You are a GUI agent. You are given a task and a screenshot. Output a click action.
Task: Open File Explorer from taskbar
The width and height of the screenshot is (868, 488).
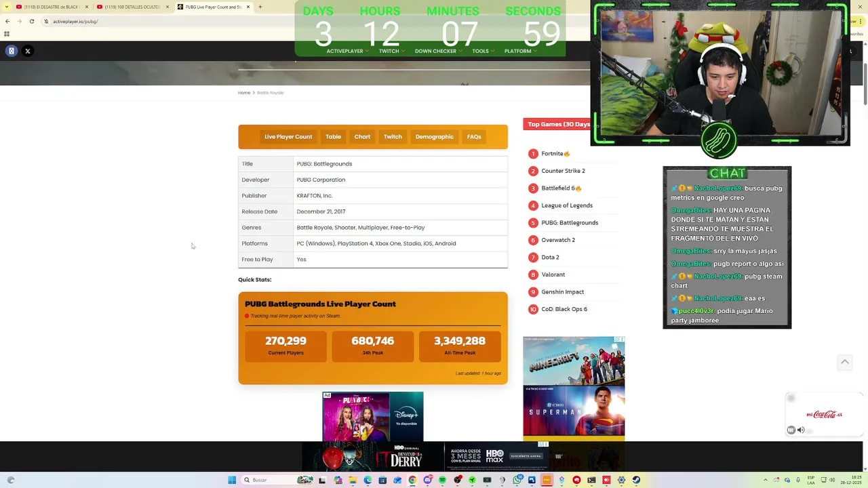pyautogui.click(x=353, y=480)
